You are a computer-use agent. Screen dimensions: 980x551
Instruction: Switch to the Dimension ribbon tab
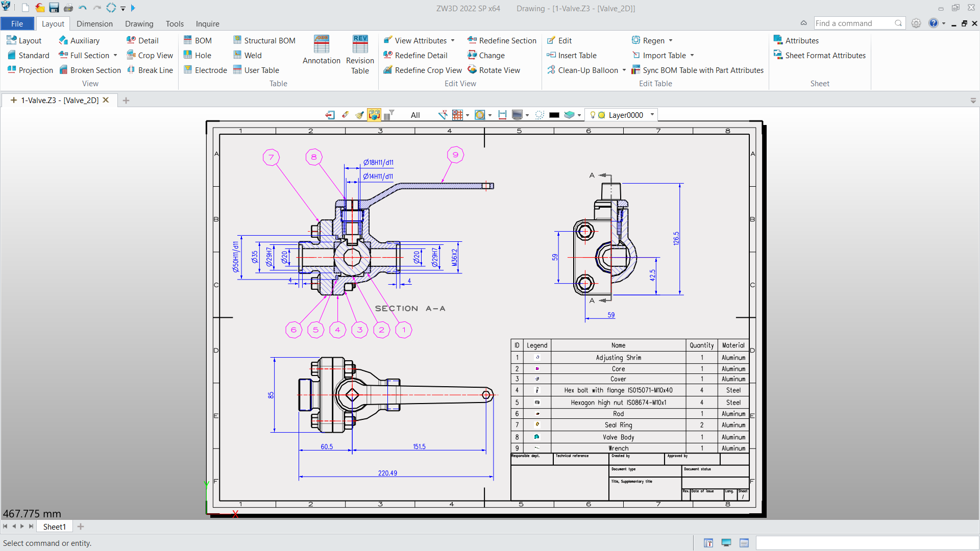click(94, 23)
